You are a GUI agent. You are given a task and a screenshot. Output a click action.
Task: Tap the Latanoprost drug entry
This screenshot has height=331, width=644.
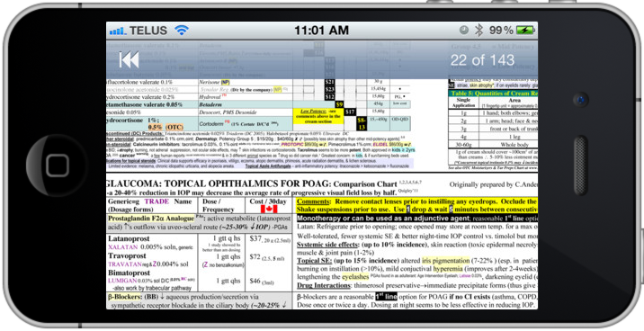click(x=129, y=238)
